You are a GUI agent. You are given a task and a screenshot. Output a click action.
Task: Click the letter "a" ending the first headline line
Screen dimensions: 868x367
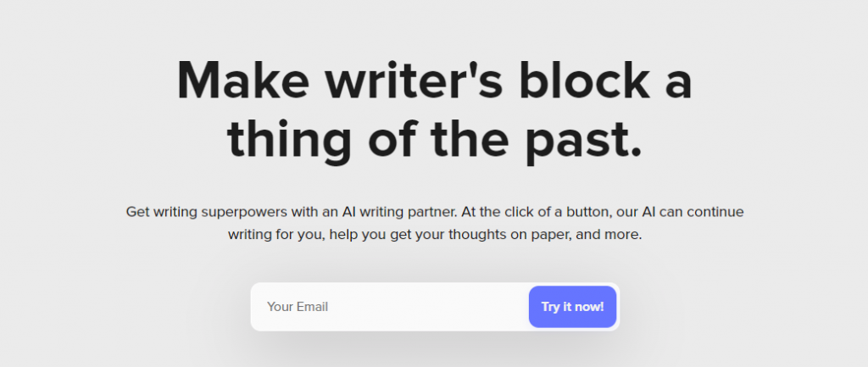(679, 86)
